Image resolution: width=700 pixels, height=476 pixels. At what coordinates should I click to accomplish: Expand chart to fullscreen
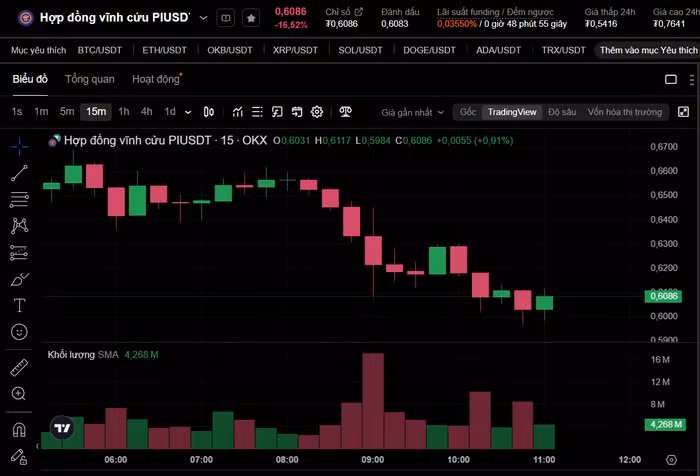pos(683,112)
